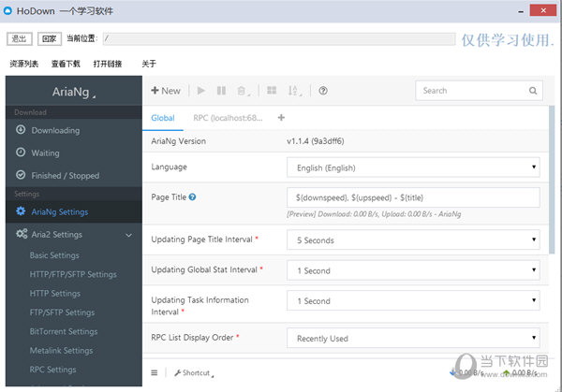
Task: Click the hamburger menu icon at bottom
Action: (155, 372)
